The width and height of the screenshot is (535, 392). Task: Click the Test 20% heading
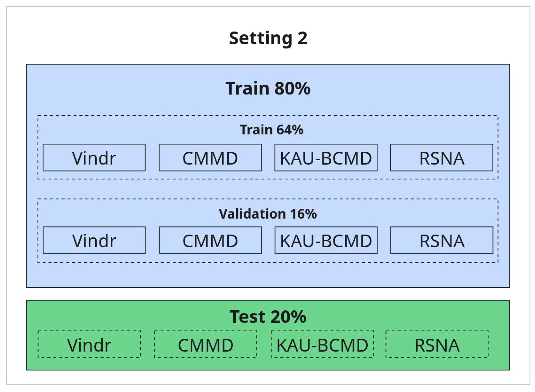(x=268, y=317)
